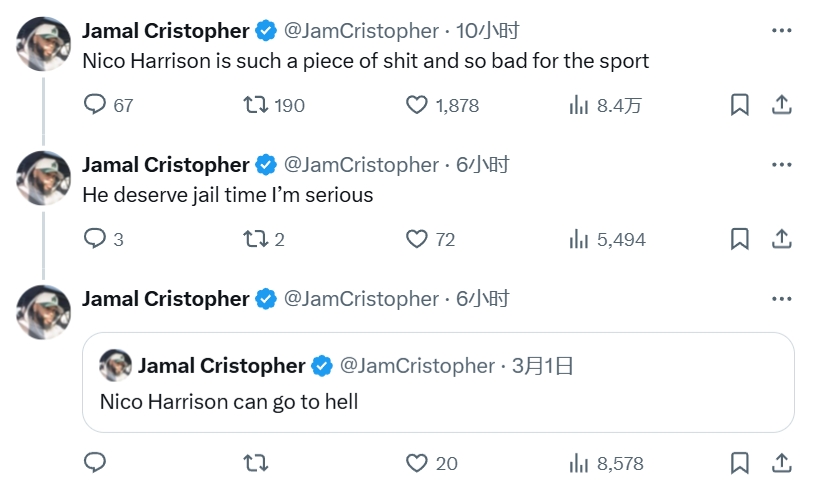This screenshot has width=813, height=489.
Task: Like the tweet with 1,878 likes
Action: (417, 105)
